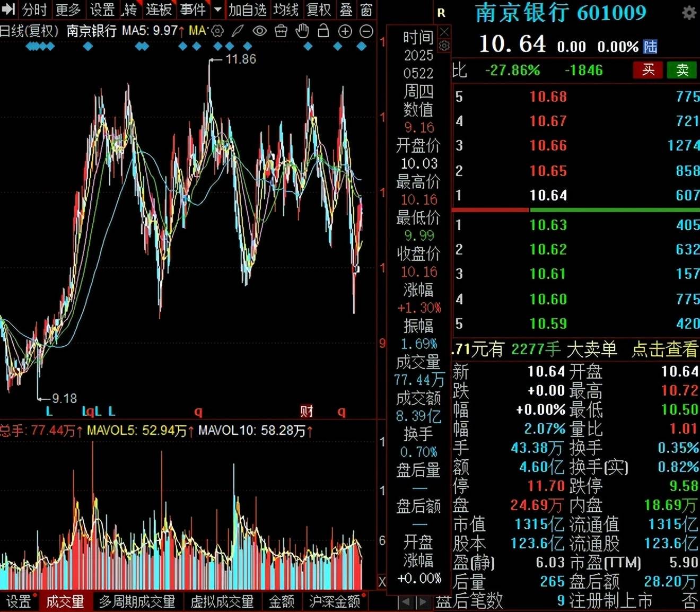Click the collapse-panel arrow icon beside 分时

coord(8,9)
